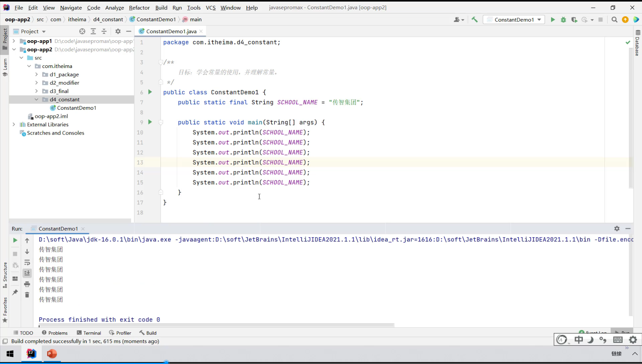Start debugging with the bug icon
Image resolution: width=642 pixels, height=364 pixels.
click(x=563, y=20)
